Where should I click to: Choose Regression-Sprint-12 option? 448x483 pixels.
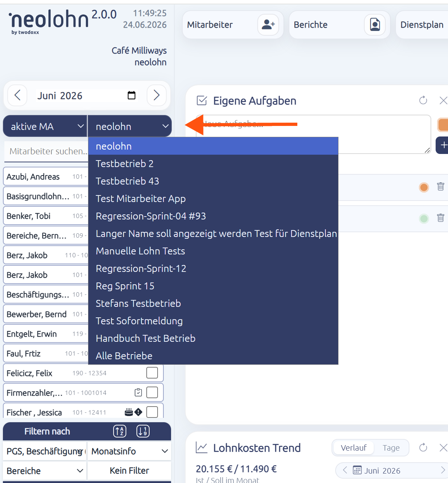coord(213,268)
